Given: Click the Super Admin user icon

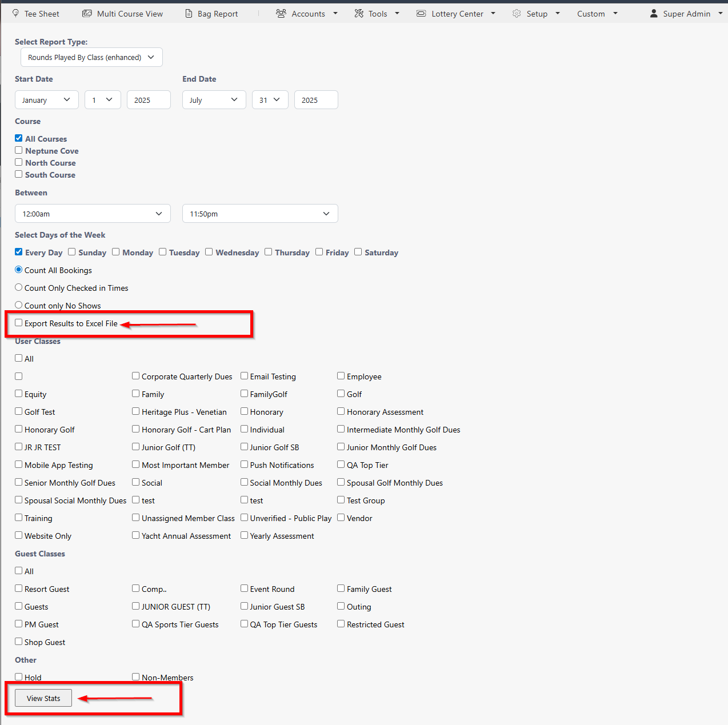Looking at the screenshot, I should pyautogui.click(x=654, y=13).
